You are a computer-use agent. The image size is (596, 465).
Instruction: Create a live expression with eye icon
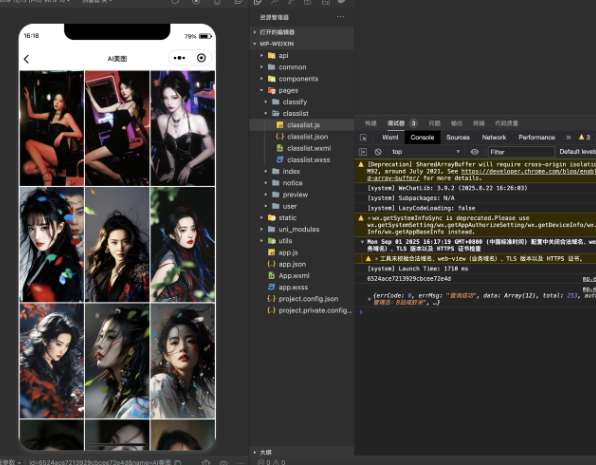point(474,152)
